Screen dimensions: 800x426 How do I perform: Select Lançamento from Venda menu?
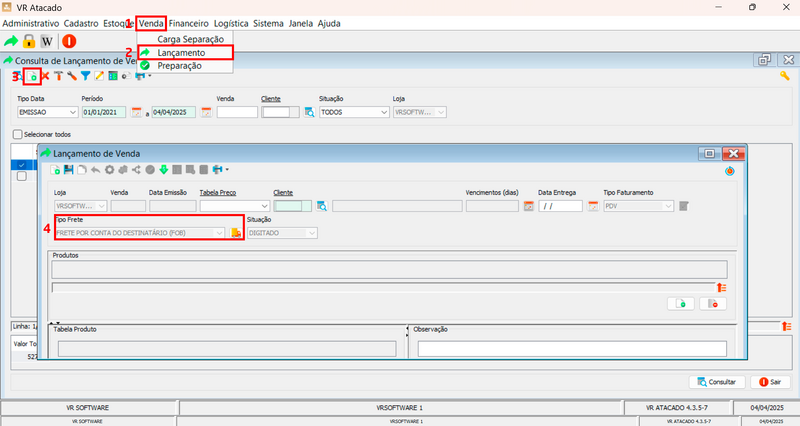[x=185, y=53]
